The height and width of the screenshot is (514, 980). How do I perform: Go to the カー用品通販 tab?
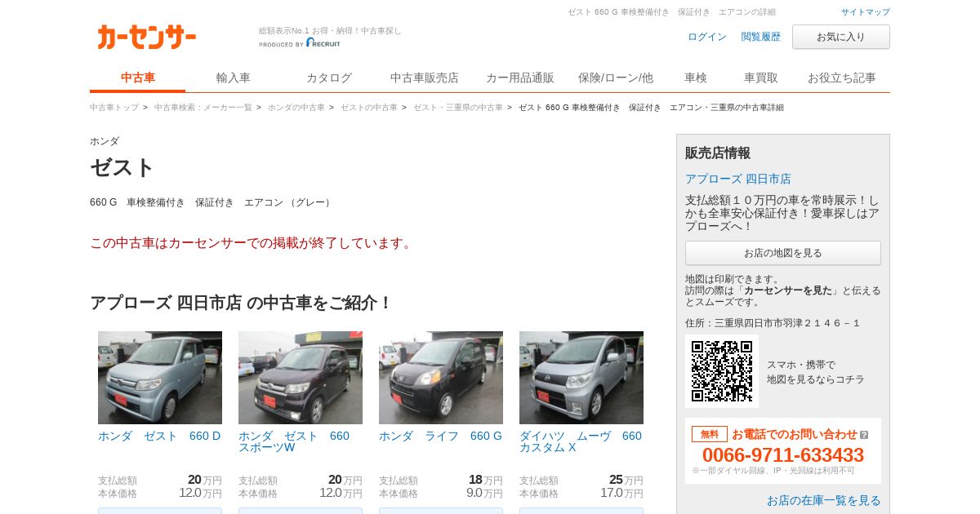(x=519, y=78)
